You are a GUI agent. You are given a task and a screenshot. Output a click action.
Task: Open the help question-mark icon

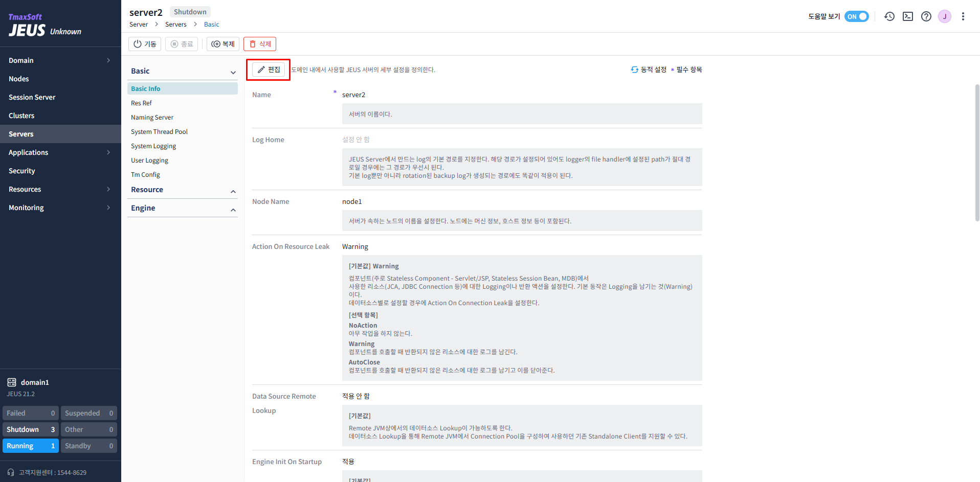pyautogui.click(x=926, y=16)
